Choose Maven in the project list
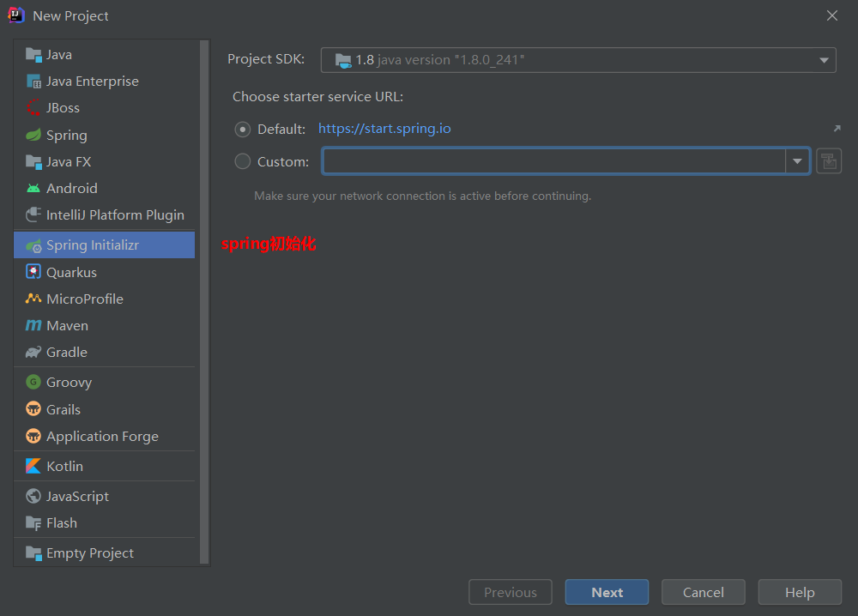 pyautogui.click(x=104, y=325)
